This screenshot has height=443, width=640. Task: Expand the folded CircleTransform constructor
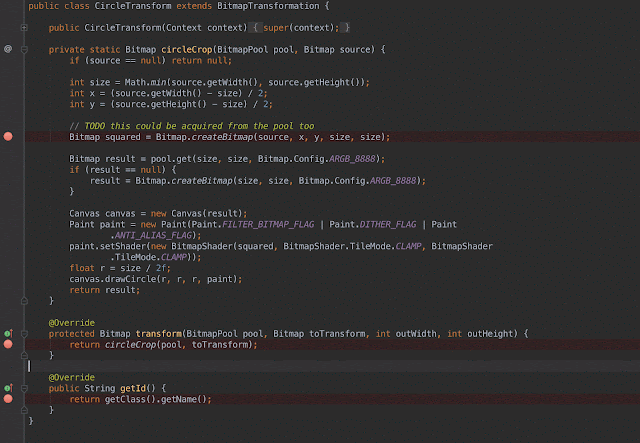pyautogui.click(x=24, y=28)
